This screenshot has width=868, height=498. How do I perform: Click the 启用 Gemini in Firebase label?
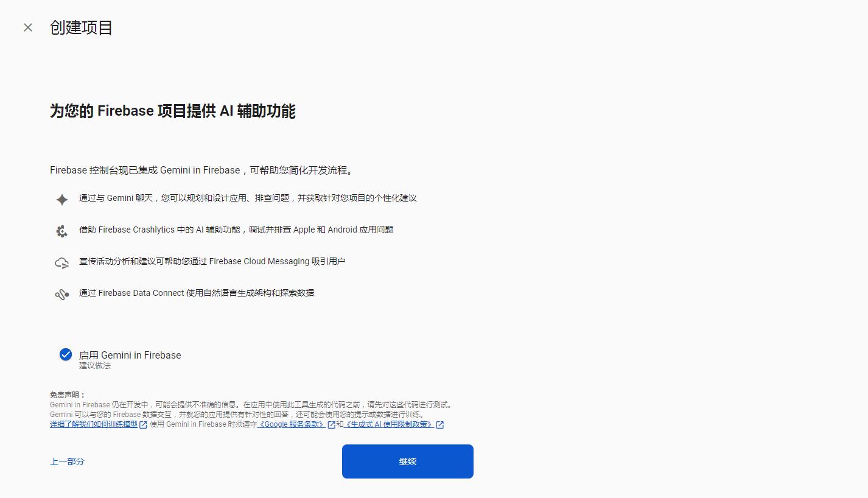[x=130, y=355]
